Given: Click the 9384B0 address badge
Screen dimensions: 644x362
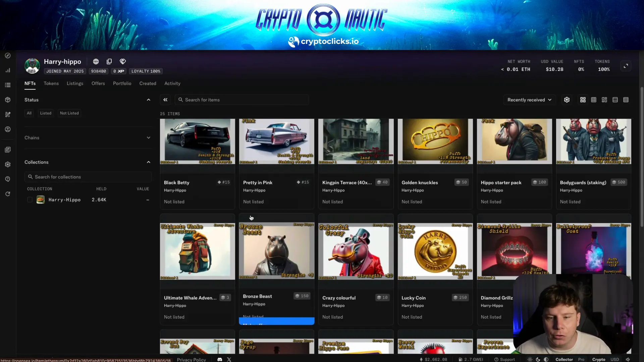Looking at the screenshot, I should coord(99,71).
